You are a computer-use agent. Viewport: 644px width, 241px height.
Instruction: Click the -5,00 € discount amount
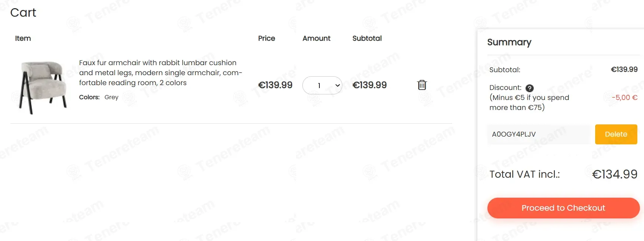coord(624,97)
